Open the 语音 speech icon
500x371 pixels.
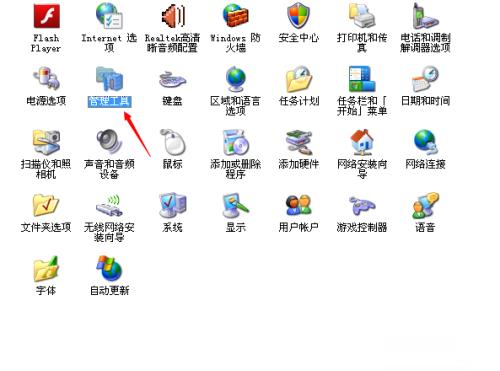pyautogui.click(x=425, y=205)
